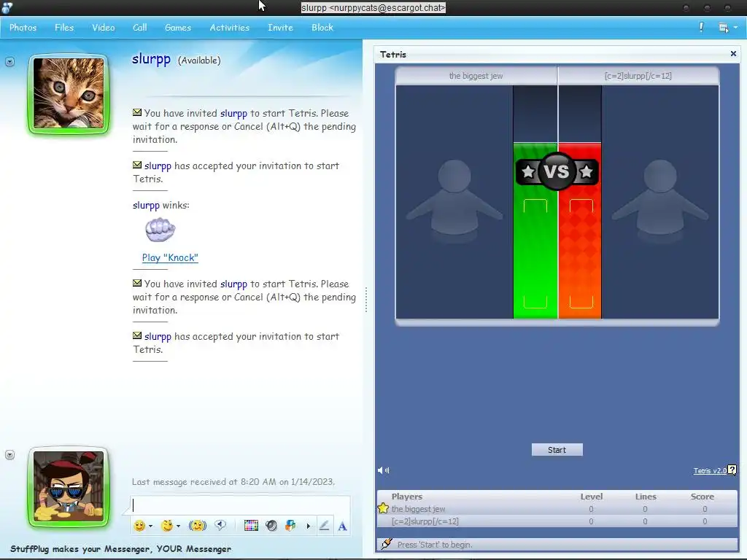Screen dimensions: 747x560
Task: Expand the emoticon dropdown arrow
Action: tap(150, 526)
